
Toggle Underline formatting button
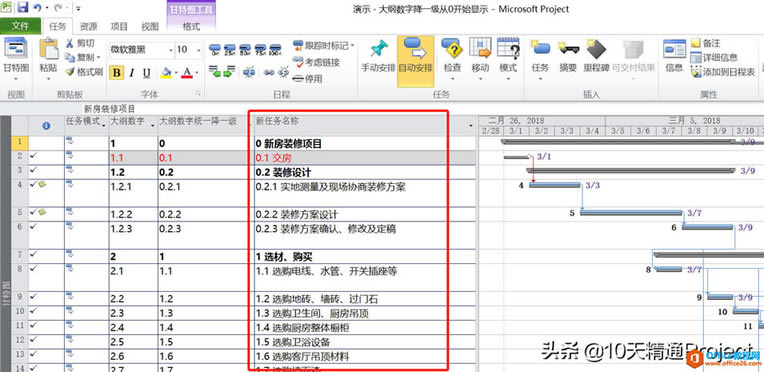pyautogui.click(x=146, y=73)
